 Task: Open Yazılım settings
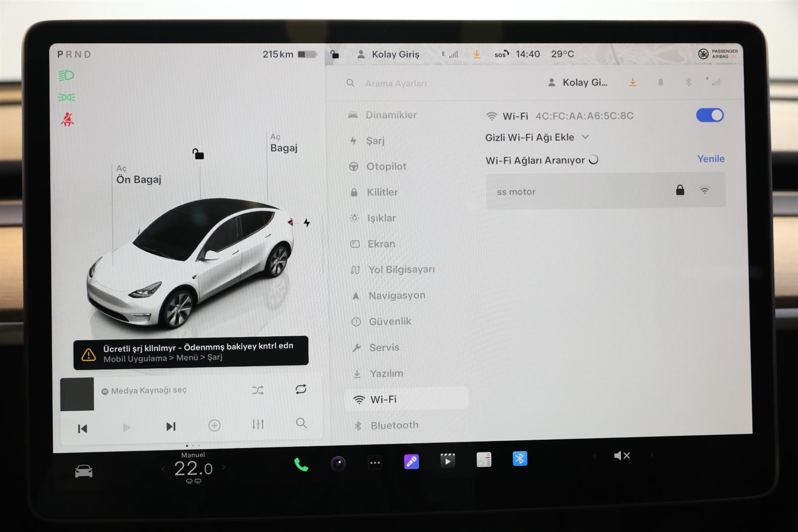point(378,373)
